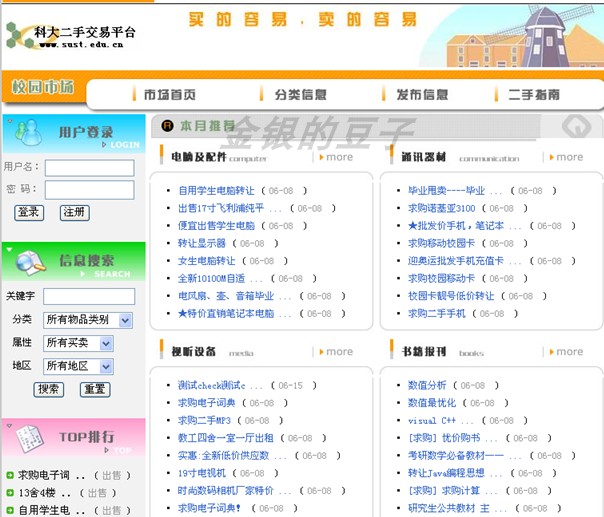Open listing 求购移动校园卡
Image resolution: width=604 pixels, height=517 pixels.
(441, 243)
